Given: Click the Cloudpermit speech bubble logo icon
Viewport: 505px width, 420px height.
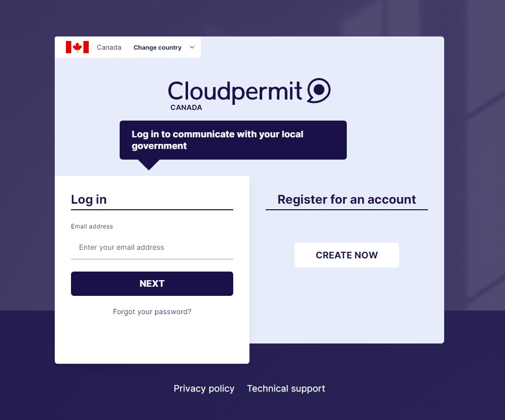Looking at the screenshot, I should (318, 91).
